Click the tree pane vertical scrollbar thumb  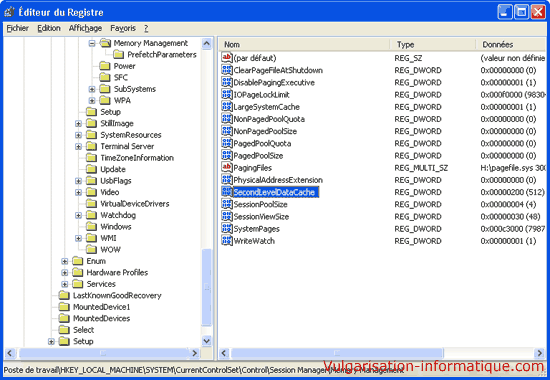(207, 287)
